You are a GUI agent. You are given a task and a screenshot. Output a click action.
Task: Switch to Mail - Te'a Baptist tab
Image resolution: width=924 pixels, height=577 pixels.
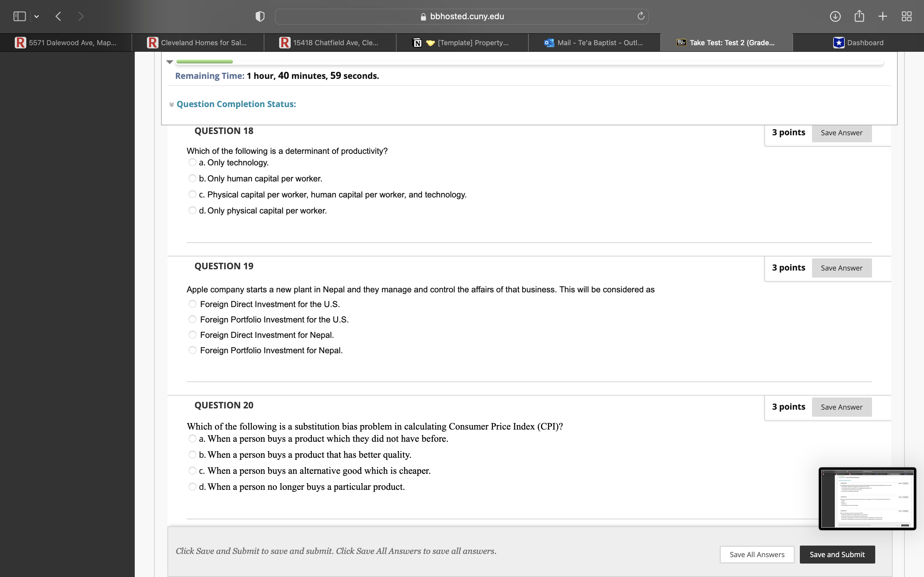[x=594, y=43]
